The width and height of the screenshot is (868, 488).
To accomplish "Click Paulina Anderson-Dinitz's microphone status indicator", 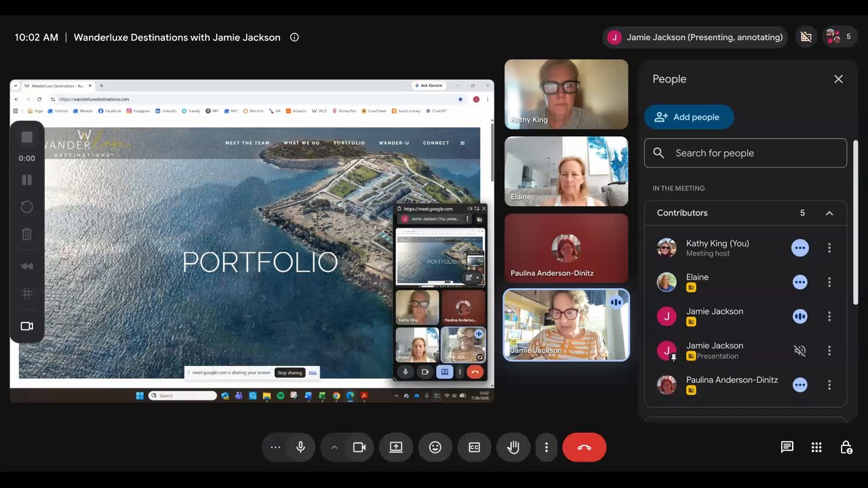I will click(800, 385).
